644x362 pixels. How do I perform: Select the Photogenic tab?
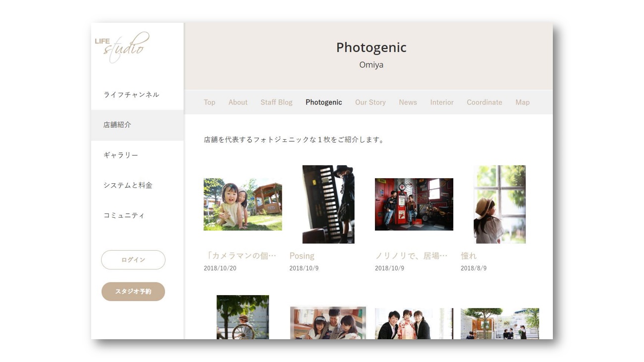pyautogui.click(x=324, y=103)
